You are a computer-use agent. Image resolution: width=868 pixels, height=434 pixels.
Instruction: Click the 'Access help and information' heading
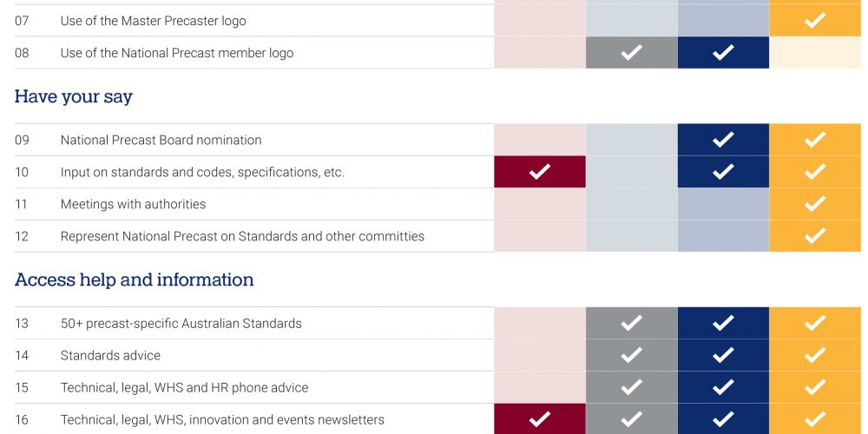click(x=134, y=279)
